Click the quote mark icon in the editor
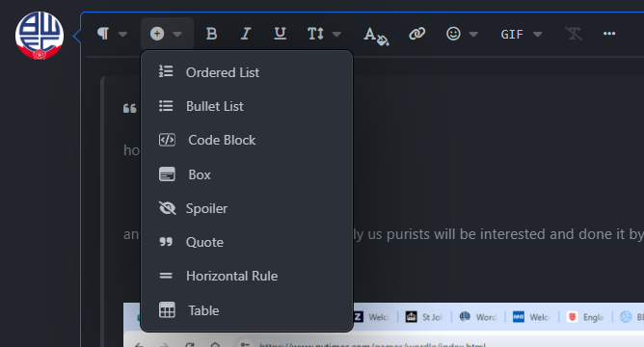This screenshot has height=347, width=644. 130,108
